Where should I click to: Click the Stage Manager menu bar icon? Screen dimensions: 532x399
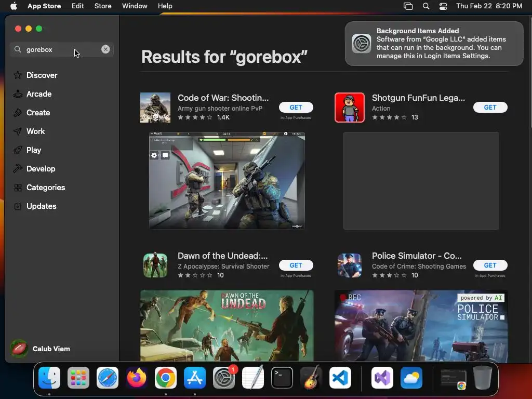coord(408,6)
